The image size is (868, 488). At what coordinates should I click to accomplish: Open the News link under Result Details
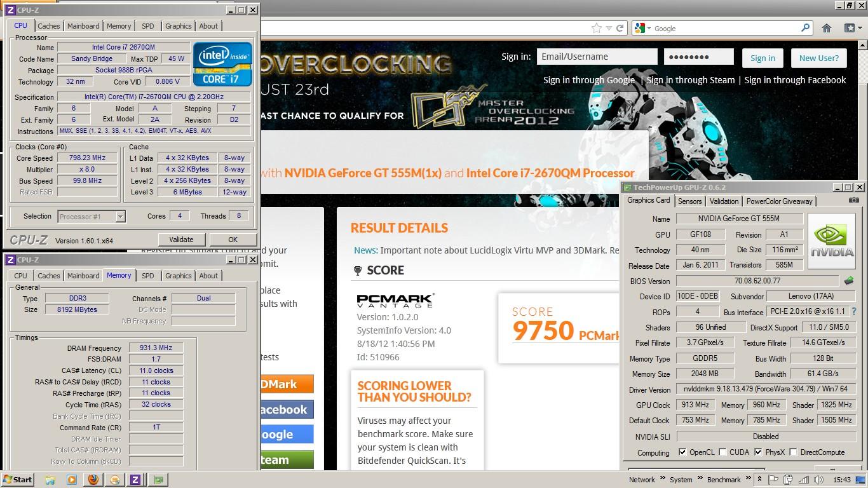pyautogui.click(x=366, y=250)
